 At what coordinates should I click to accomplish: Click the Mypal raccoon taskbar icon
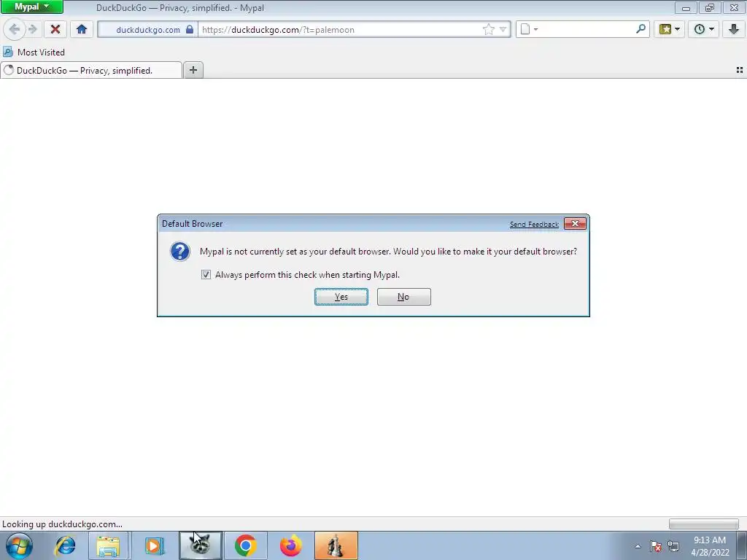200,545
